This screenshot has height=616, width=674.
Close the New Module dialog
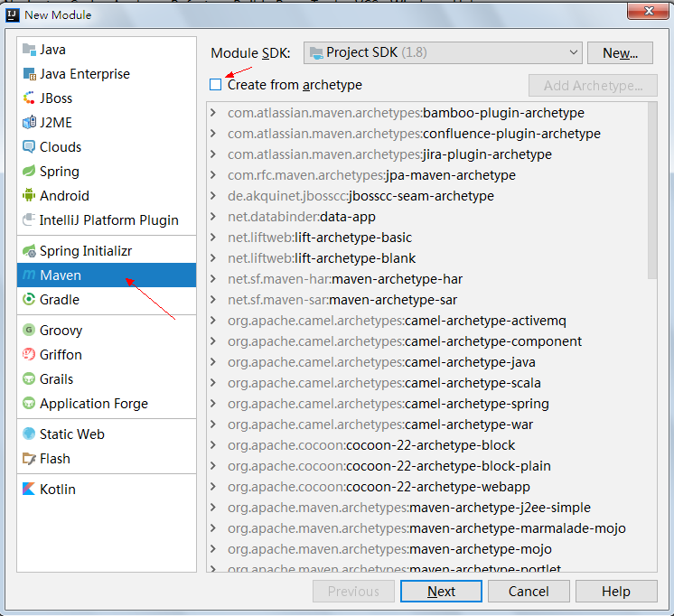pyautogui.click(x=649, y=11)
